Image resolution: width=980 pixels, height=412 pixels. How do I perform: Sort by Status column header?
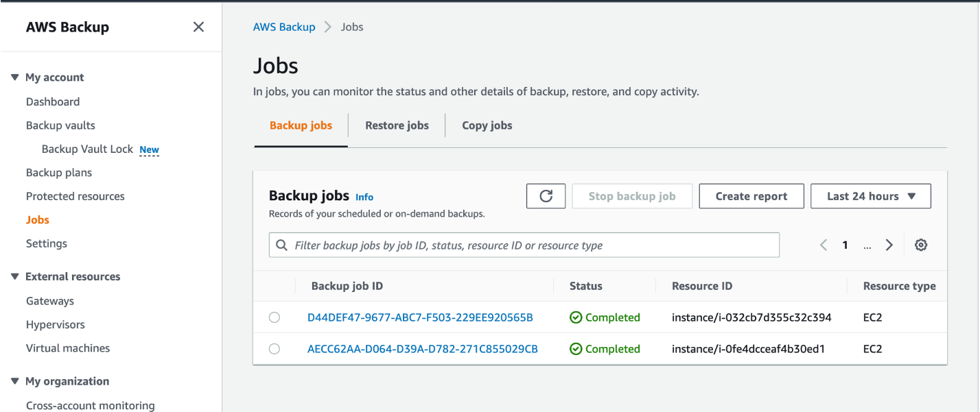tap(586, 286)
